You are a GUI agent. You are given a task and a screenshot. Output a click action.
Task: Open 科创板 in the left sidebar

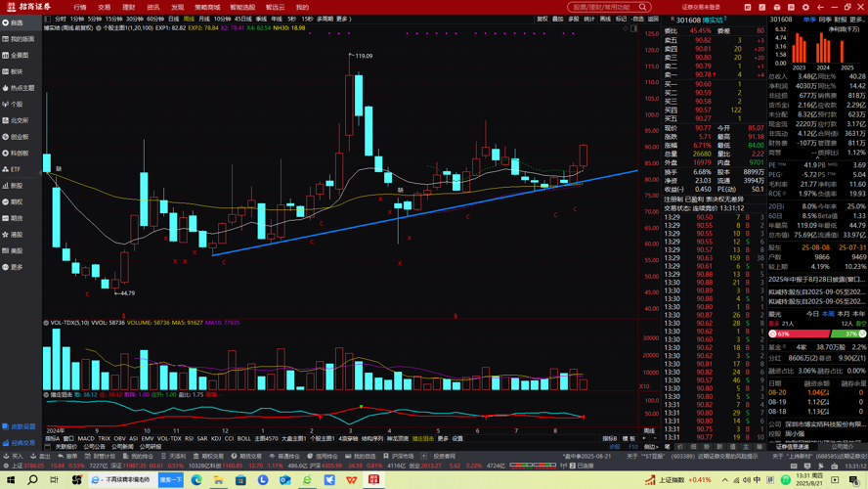pos(16,153)
